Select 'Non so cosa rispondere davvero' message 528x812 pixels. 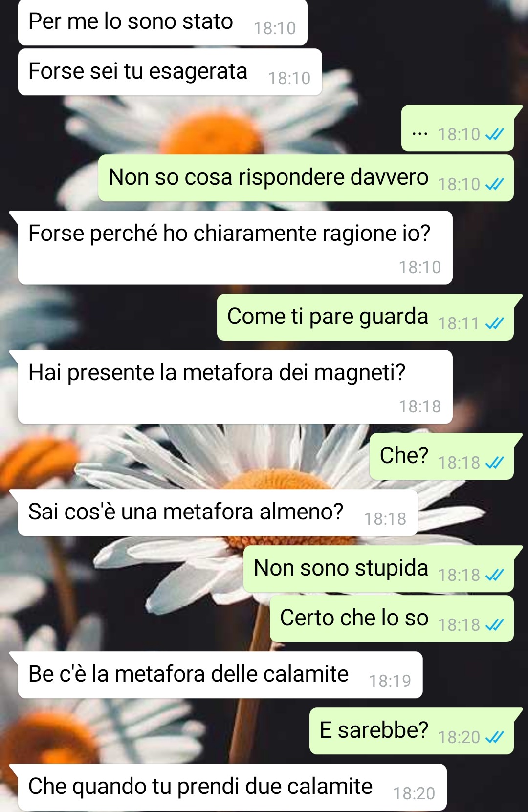click(306, 178)
